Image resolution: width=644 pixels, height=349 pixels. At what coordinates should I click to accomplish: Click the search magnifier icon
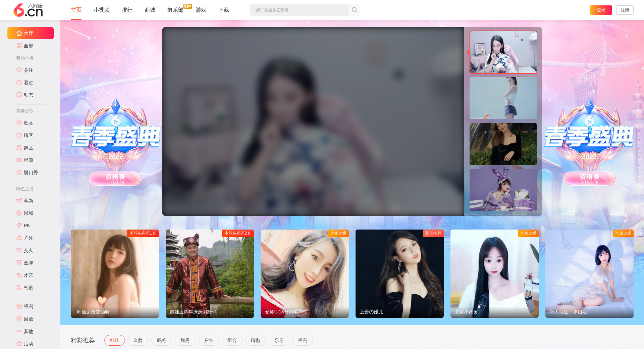[x=354, y=10]
